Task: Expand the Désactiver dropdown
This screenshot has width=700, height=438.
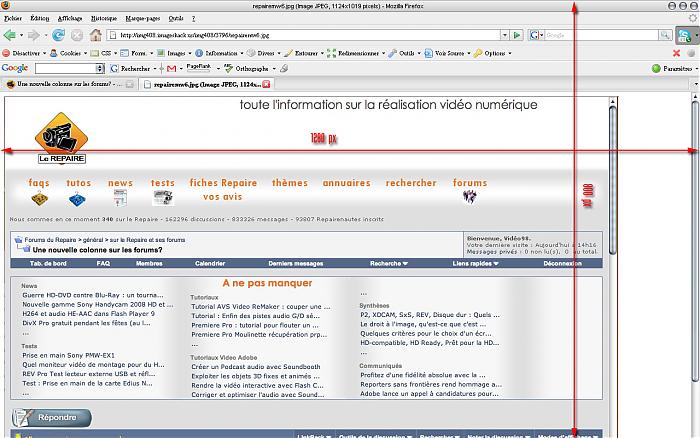Action: tap(44, 53)
